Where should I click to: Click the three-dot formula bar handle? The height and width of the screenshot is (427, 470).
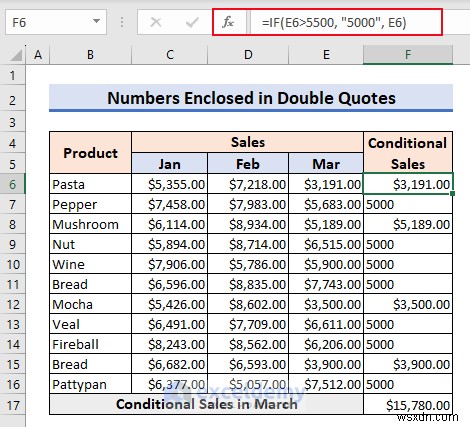[x=122, y=22]
